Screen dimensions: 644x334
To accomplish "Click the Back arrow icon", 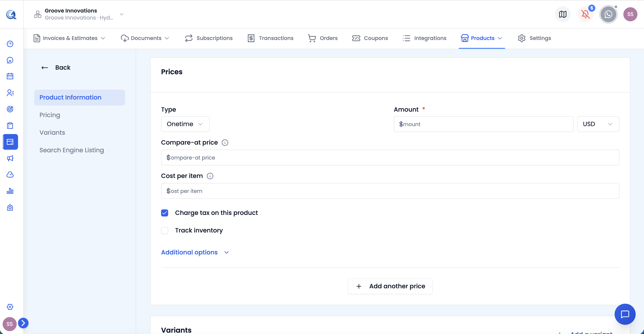I will tap(45, 68).
